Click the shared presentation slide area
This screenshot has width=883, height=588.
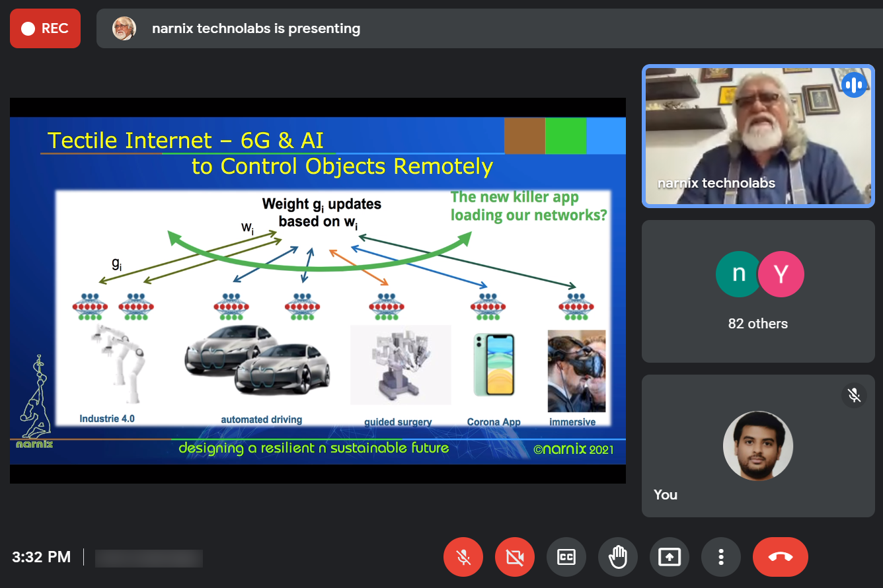click(318, 291)
